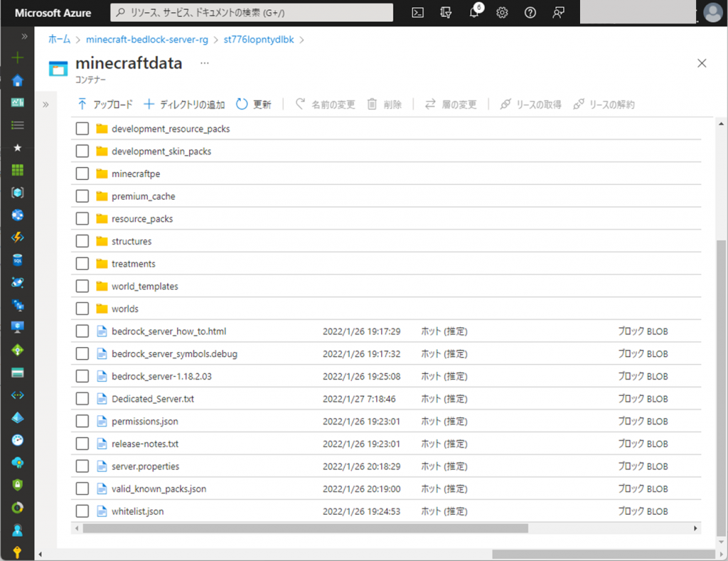This screenshot has height=561, width=728.
Task: Open All resources green grid icon
Action: pos(18,170)
